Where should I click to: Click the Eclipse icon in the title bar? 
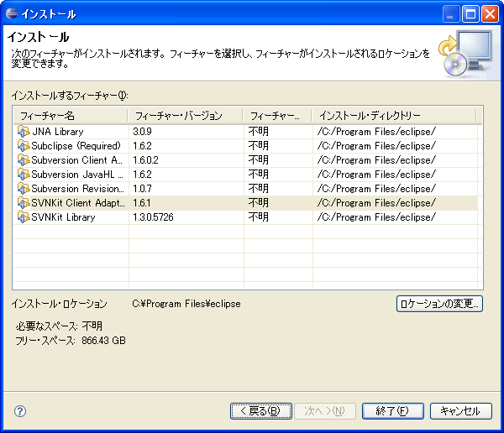(x=12, y=13)
